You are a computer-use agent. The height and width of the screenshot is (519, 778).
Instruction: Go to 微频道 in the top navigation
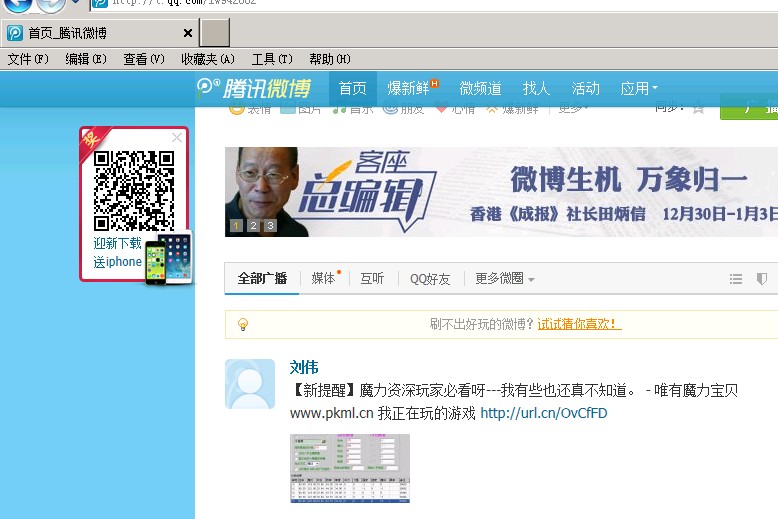pos(480,88)
